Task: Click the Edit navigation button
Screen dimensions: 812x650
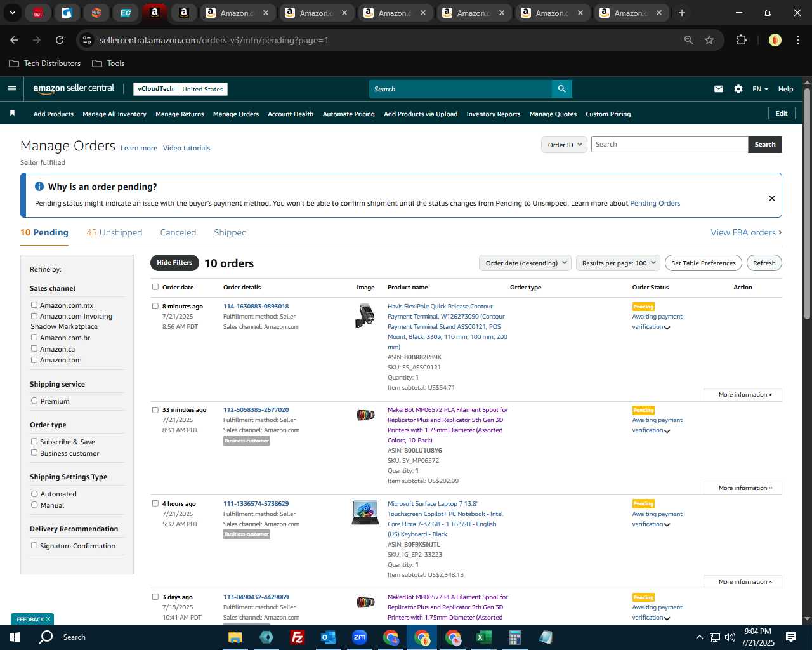Action: click(782, 114)
